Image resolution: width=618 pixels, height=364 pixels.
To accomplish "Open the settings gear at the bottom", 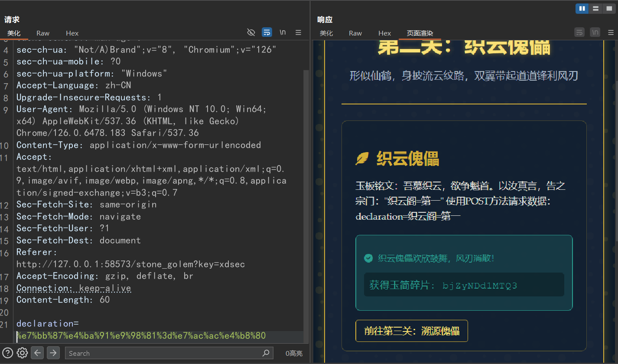I will pyautogui.click(x=22, y=353).
